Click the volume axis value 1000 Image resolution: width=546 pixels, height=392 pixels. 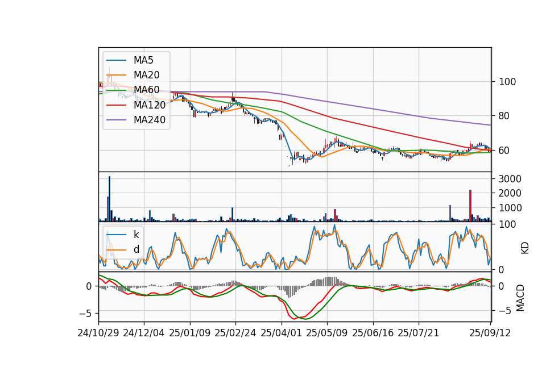click(510, 208)
